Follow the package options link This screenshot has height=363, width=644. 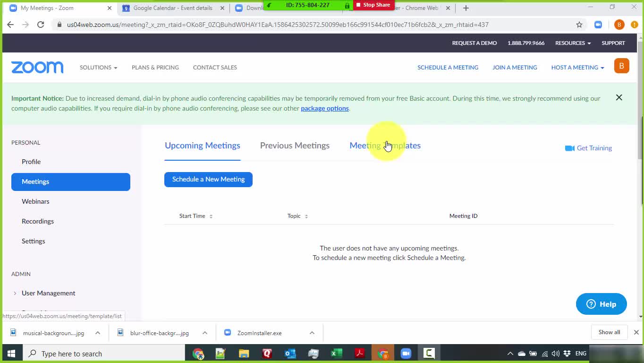click(x=324, y=109)
